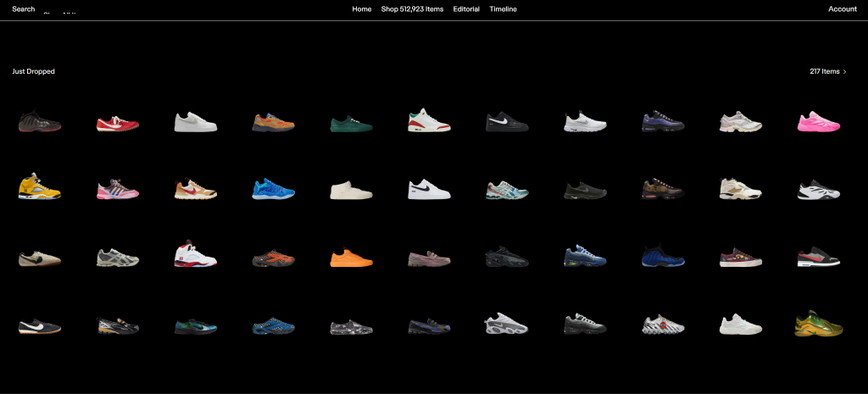The height and width of the screenshot is (394, 868).
Task: View the red sneaker with white stripe
Action: pos(117,125)
